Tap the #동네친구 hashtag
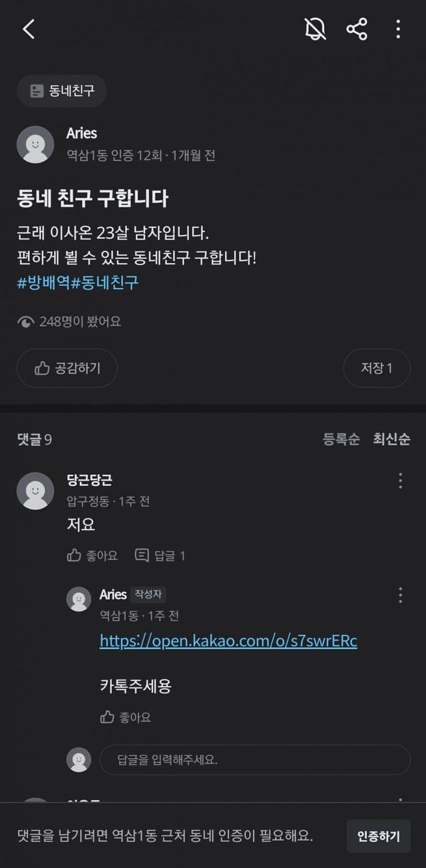426x868 pixels. 105,282
